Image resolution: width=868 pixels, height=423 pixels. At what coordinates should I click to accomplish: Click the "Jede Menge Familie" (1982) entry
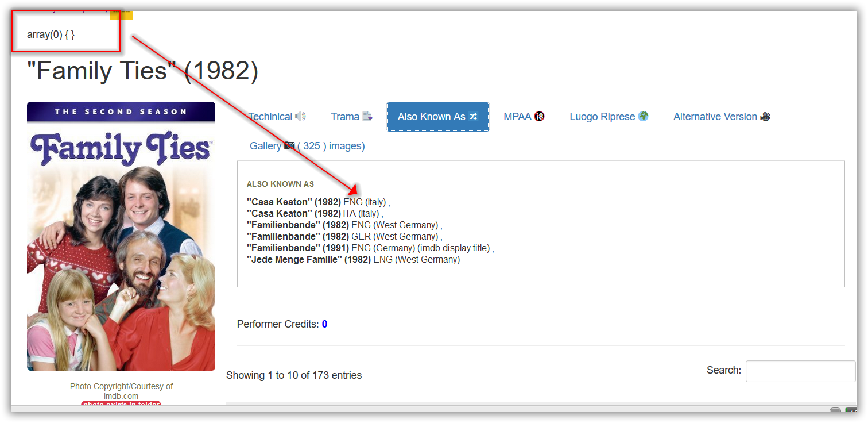(x=354, y=260)
